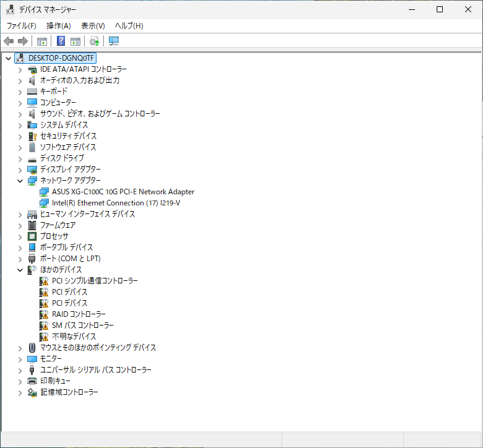Image resolution: width=483 pixels, height=448 pixels.
Task: Open the ヘルプ(H) menu
Action: [129, 26]
